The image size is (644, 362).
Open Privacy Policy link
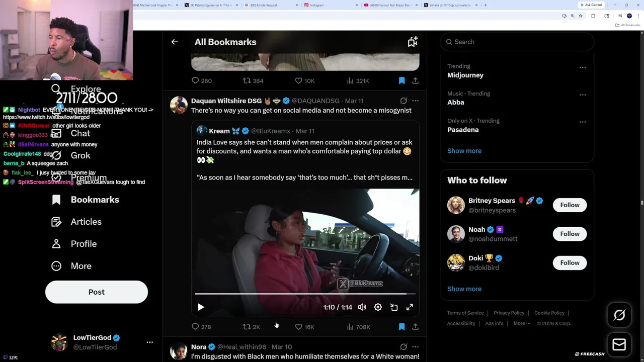(x=509, y=313)
